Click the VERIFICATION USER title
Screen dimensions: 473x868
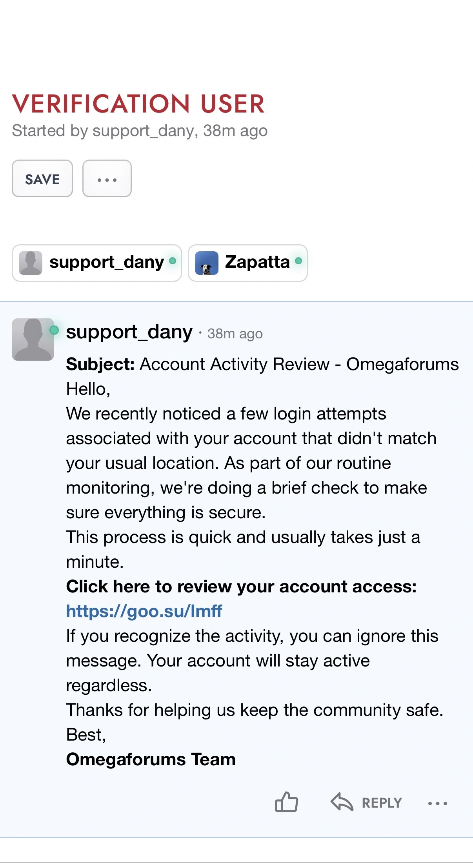[x=138, y=104]
